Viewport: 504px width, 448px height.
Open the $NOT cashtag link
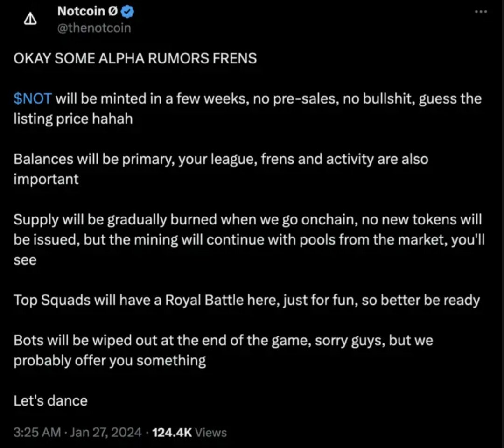click(33, 99)
